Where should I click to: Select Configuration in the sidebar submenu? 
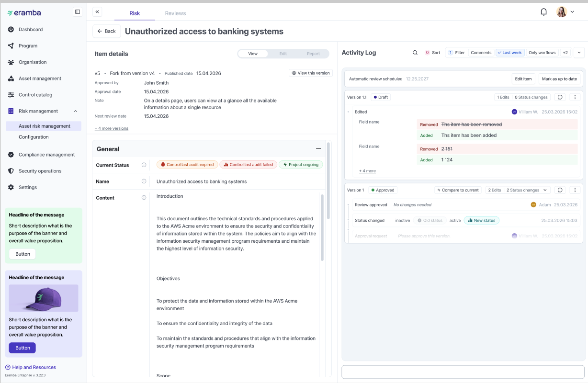(34, 137)
